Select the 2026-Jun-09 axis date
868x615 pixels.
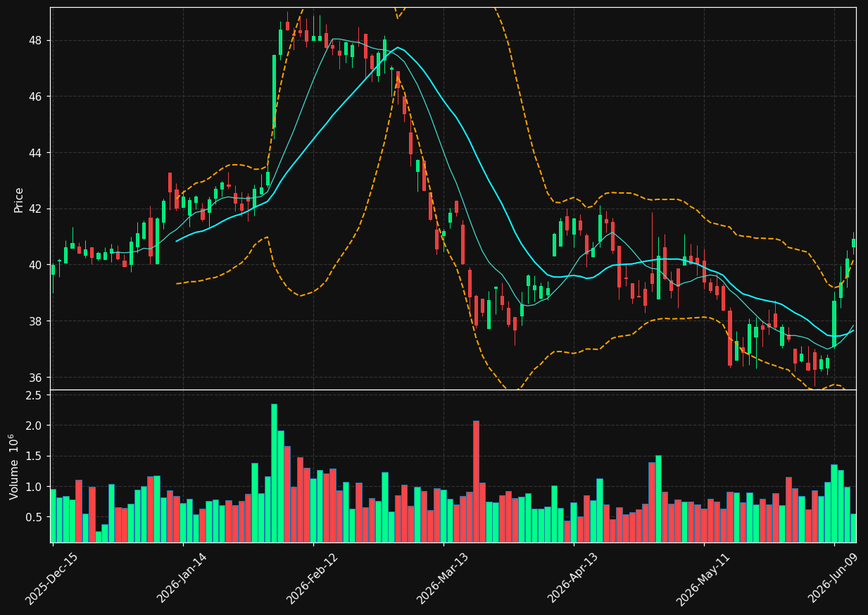834,578
